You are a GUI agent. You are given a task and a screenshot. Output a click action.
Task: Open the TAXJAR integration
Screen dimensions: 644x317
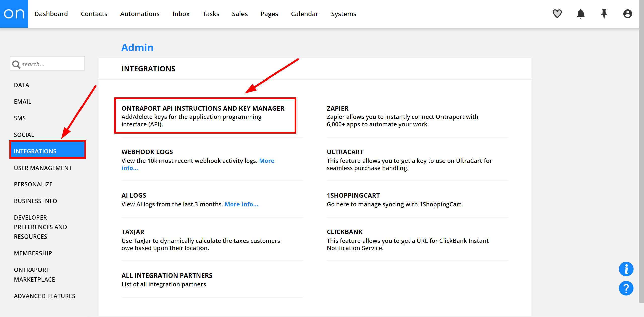(133, 232)
